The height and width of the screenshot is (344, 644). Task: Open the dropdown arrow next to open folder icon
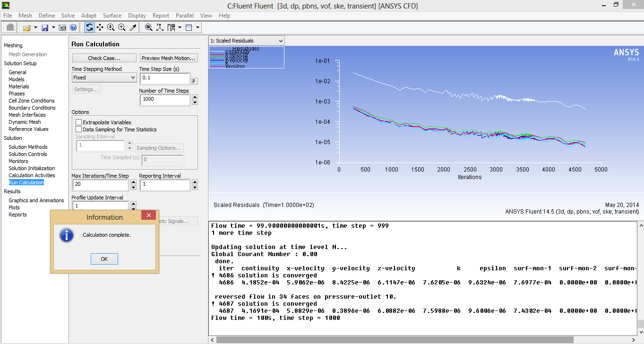pyautogui.click(x=35, y=28)
